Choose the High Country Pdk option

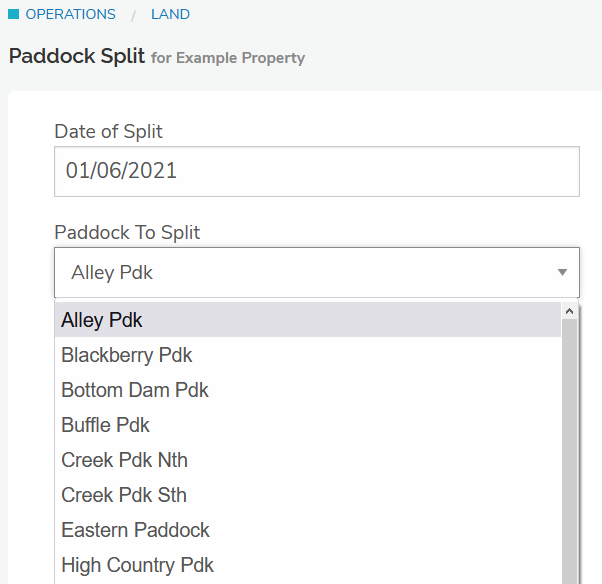(137, 565)
